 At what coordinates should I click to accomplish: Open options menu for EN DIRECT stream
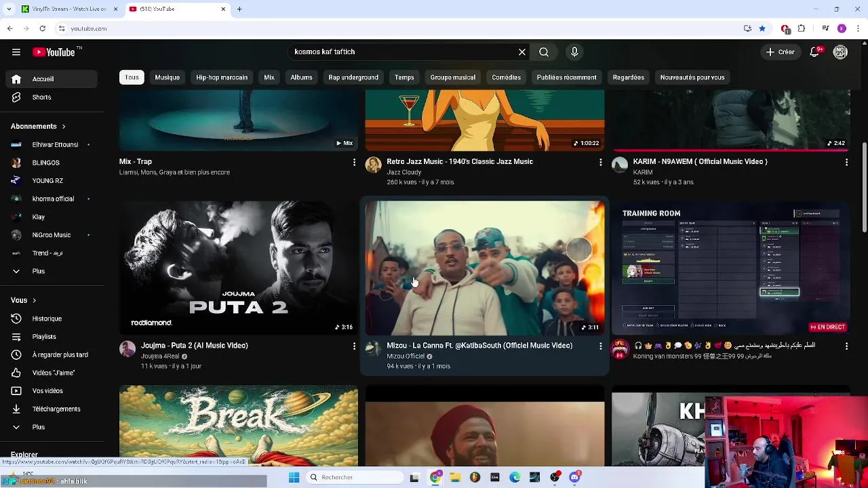(x=846, y=346)
